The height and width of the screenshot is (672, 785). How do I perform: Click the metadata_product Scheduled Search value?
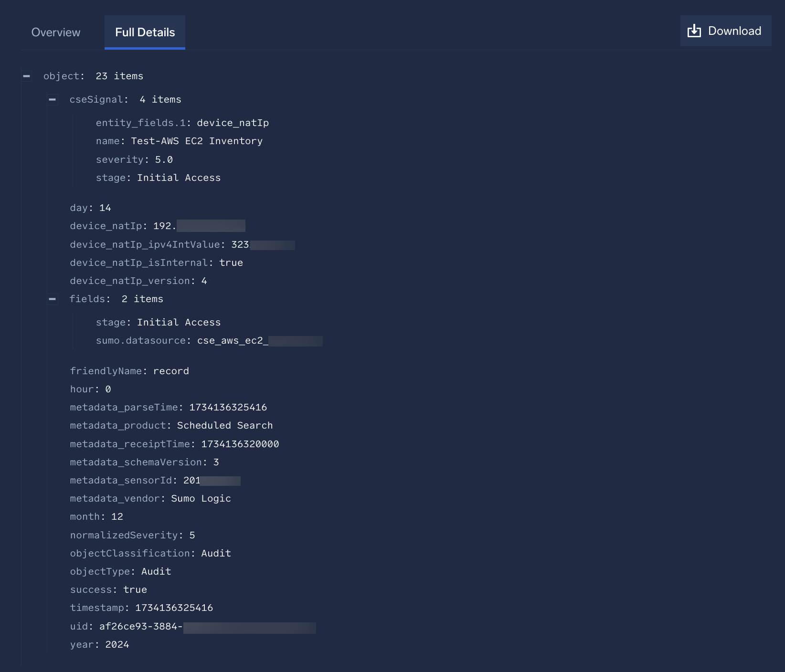tap(225, 426)
